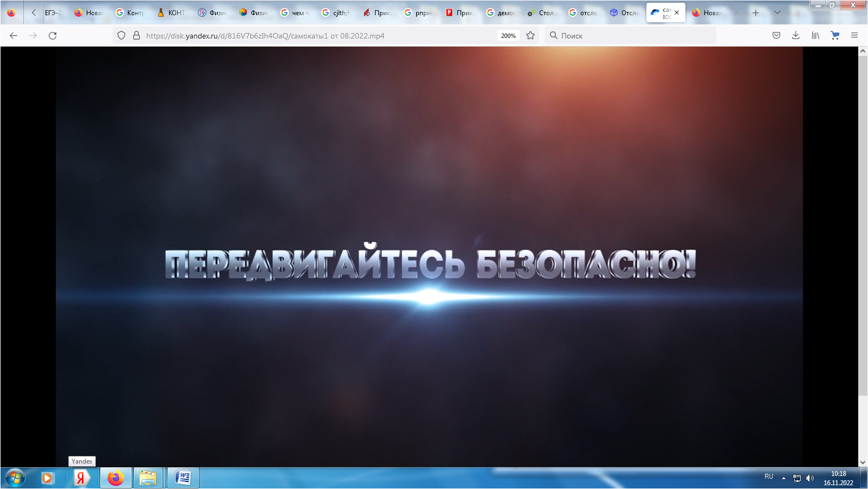The width and height of the screenshot is (868, 489).
Task: Show site security padlock info
Action: 137,36
